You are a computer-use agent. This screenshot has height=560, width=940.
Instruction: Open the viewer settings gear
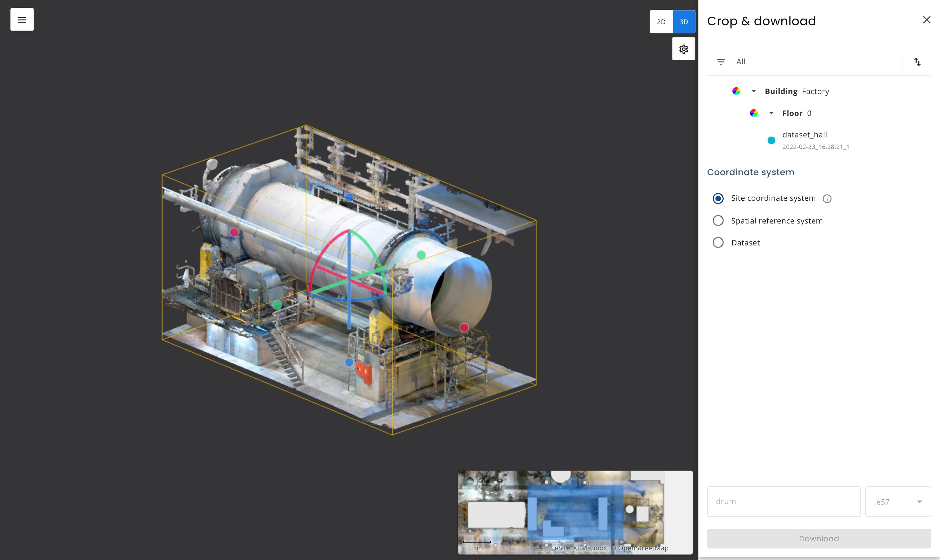(x=683, y=49)
